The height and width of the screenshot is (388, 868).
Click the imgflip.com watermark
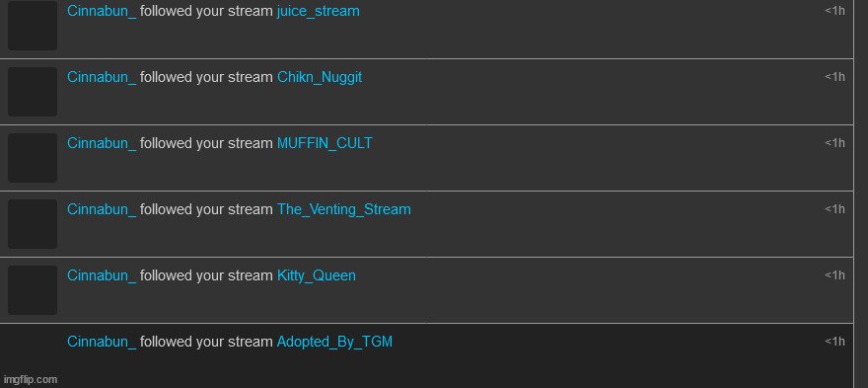[29, 380]
